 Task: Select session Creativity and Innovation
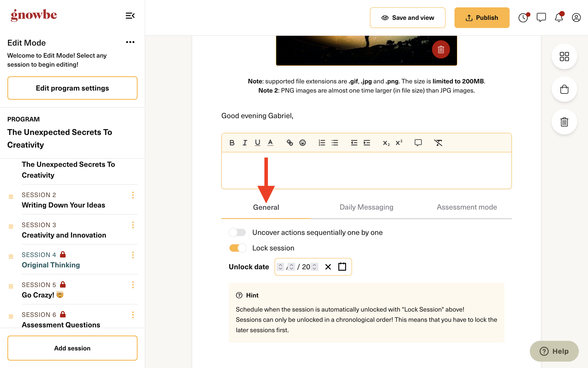pos(64,235)
